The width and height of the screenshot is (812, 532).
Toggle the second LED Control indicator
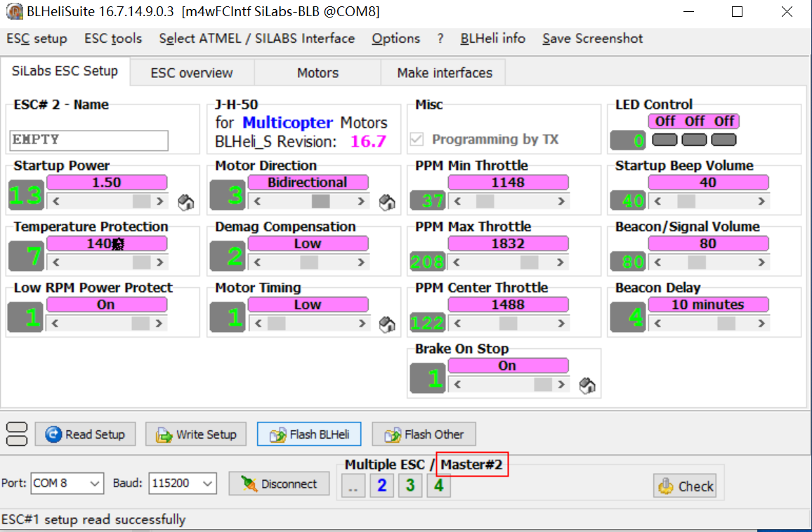(694, 140)
